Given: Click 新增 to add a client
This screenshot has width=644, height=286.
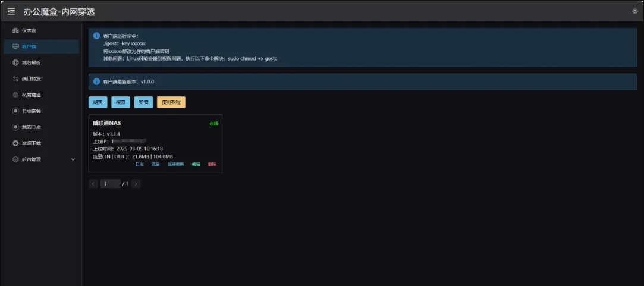Looking at the screenshot, I should [143, 102].
